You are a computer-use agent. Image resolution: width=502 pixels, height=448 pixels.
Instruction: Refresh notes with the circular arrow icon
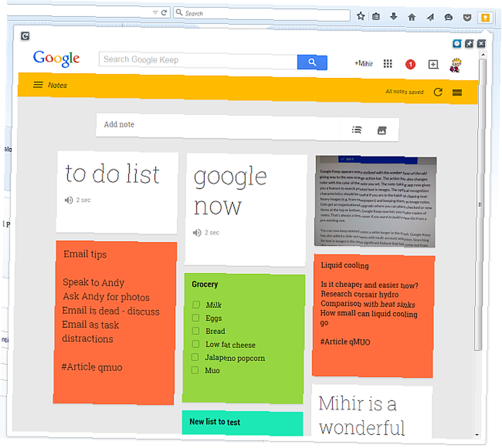tap(438, 92)
